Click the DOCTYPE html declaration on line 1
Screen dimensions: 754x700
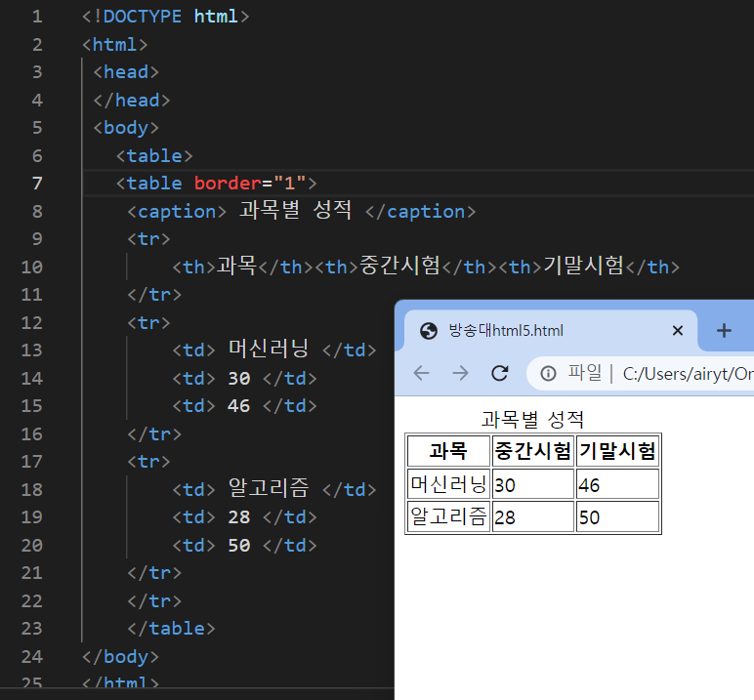165,17
